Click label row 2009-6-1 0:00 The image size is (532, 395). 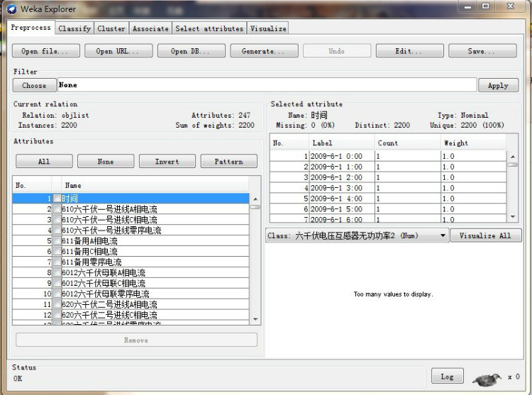click(x=388, y=156)
